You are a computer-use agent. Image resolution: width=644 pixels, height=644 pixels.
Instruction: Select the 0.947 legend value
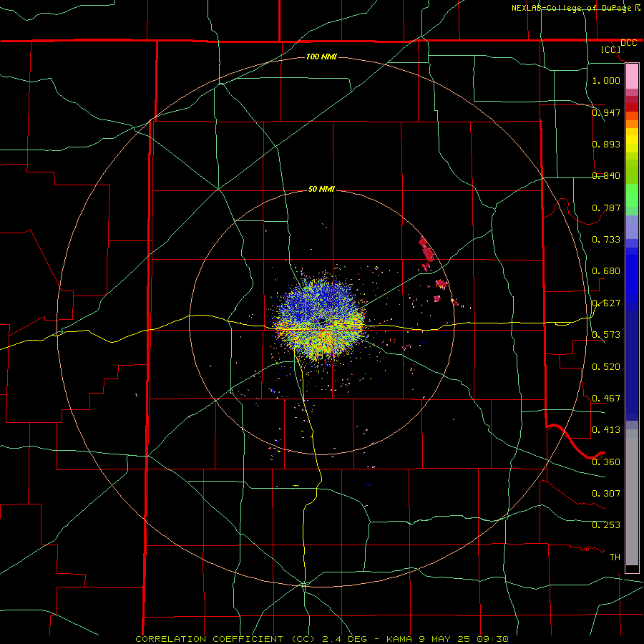[x=606, y=112]
